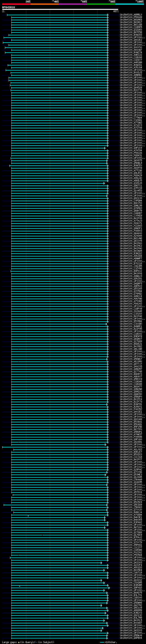Click the UniRef100_P59169 hit label
Viewport: 146px width, 644px height.
pyautogui.click(x=131, y=17)
